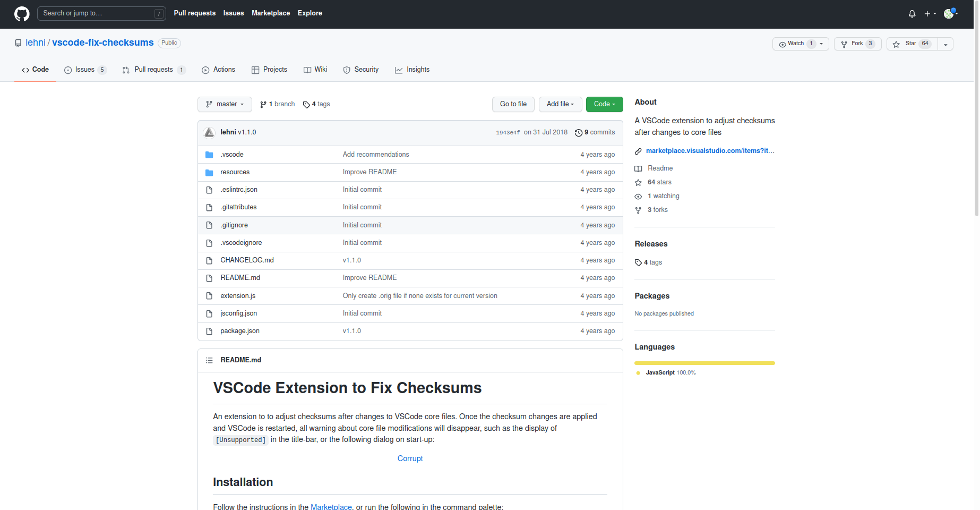Expand the Add file dropdown
The height and width of the screenshot is (510, 980).
(561, 104)
